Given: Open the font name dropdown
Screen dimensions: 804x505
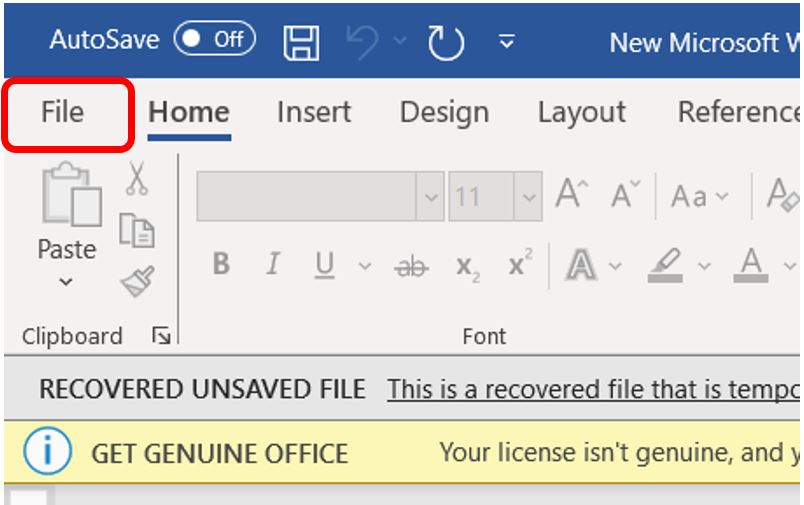Looking at the screenshot, I should 431,196.
